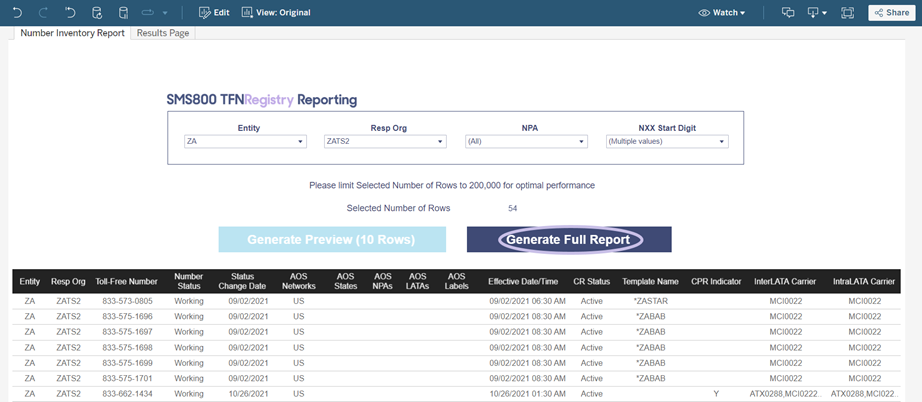Click the AOS NPAs column header
Viewport: 922px width, 402px height.
pyautogui.click(x=383, y=282)
